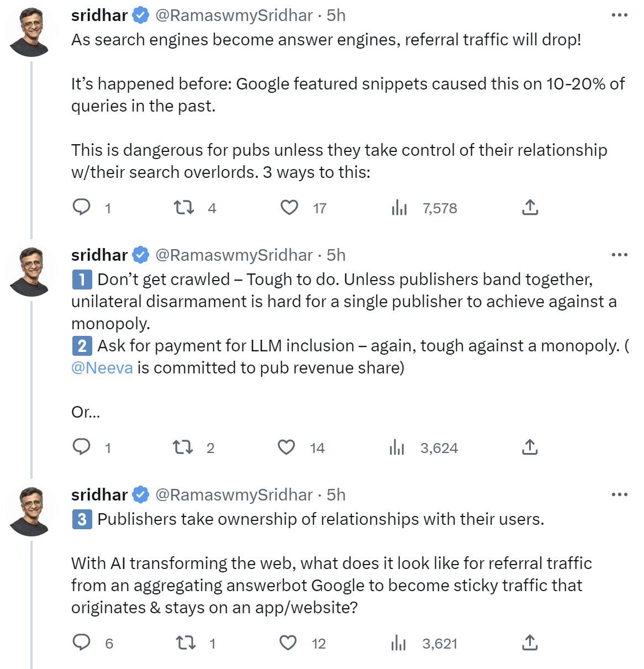Click the comment icon on the last tweet
Image resolution: width=644 pixels, height=669 pixels.
pos(82,643)
